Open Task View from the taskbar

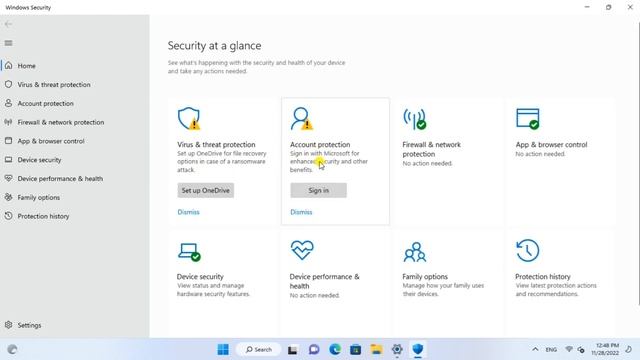[x=292, y=349]
